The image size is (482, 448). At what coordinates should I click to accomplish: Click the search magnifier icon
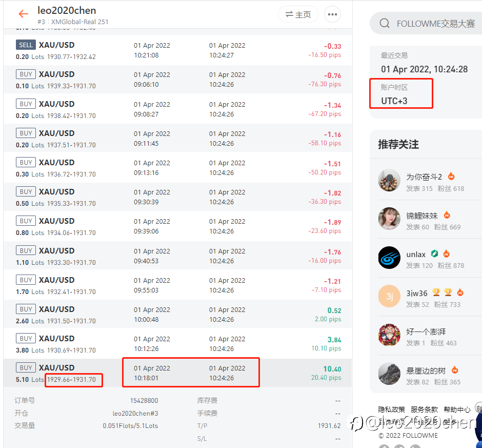384,23
